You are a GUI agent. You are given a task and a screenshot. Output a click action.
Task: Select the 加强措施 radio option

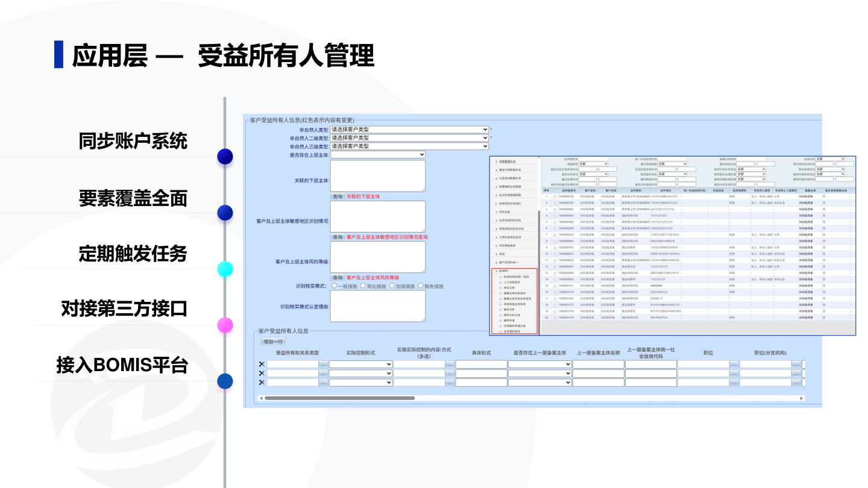point(392,286)
